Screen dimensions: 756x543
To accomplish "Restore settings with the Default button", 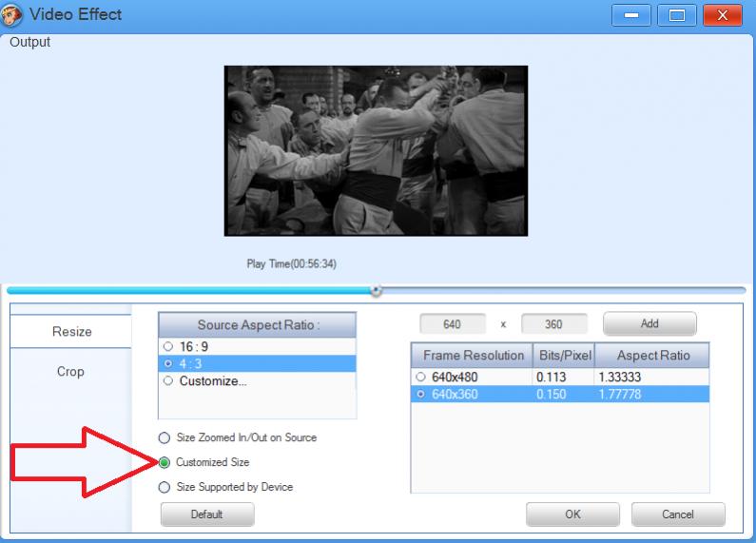I will click(207, 514).
